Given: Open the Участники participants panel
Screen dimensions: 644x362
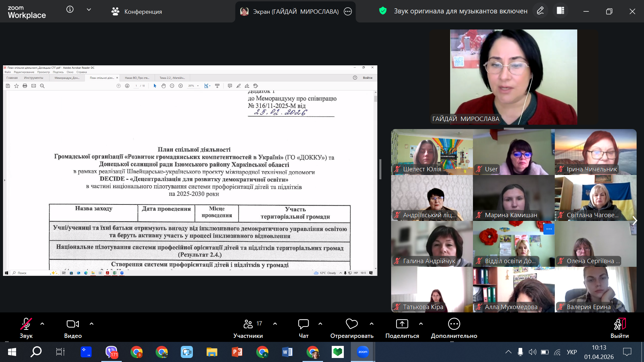Looking at the screenshot, I should 248,324.
